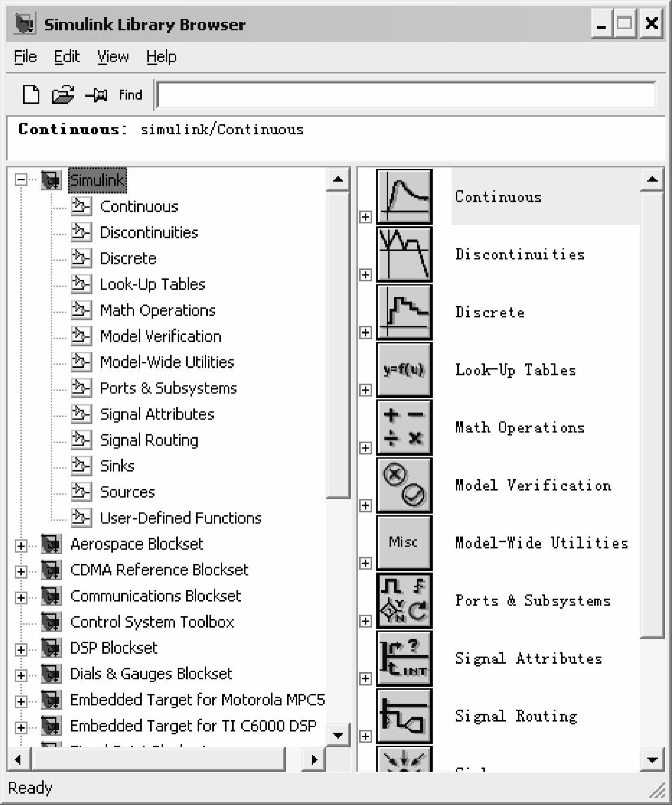Select Ports & Subsystems in the tree
Image resolution: width=672 pixels, height=805 pixels.
tap(168, 388)
